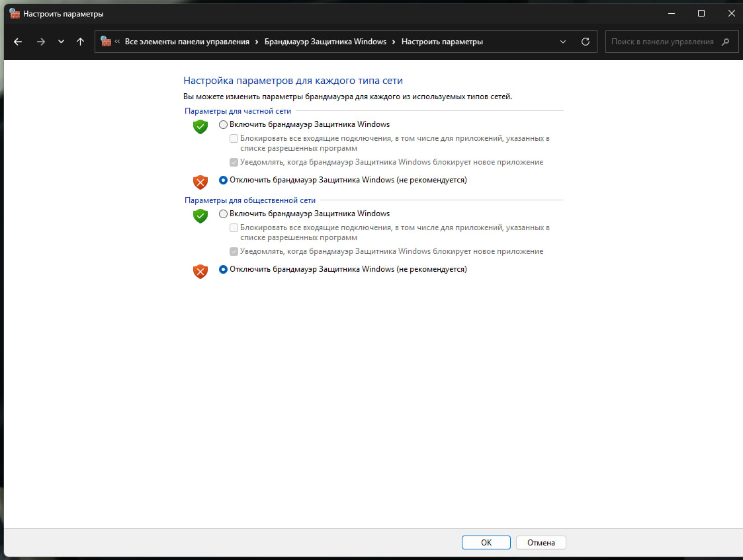Click the double-chevron before breadcrumb path
Screen dimensions: 743x560
coord(117,42)
